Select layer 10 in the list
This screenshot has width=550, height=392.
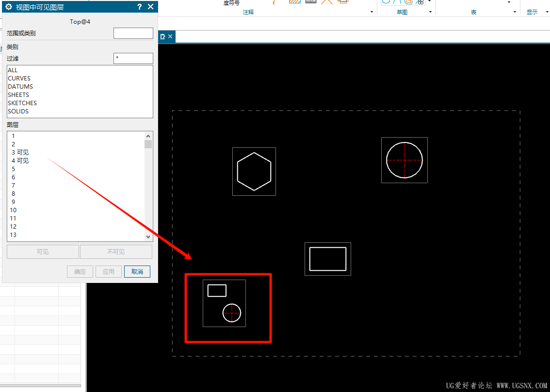click(75, 210)
